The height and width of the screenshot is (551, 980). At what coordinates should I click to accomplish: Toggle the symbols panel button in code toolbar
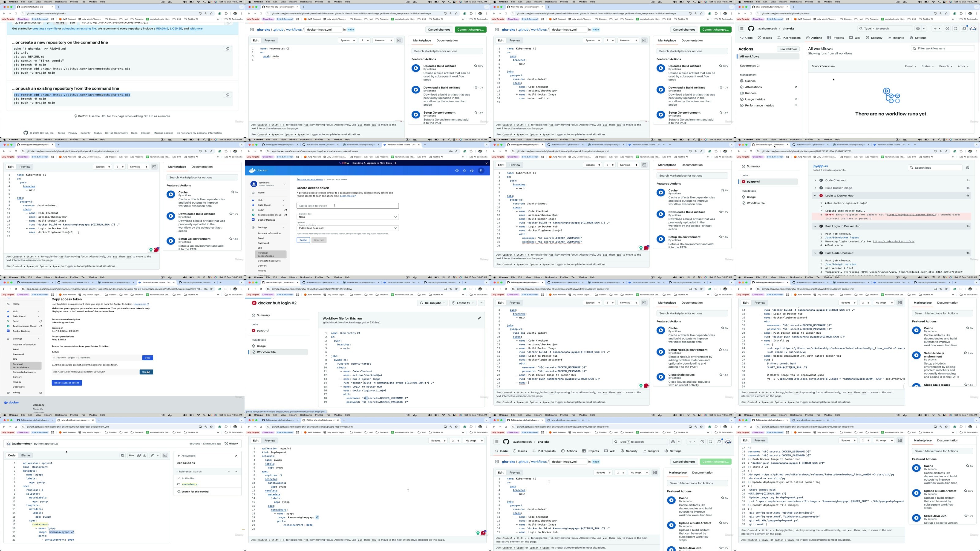(x=165, y=455)
